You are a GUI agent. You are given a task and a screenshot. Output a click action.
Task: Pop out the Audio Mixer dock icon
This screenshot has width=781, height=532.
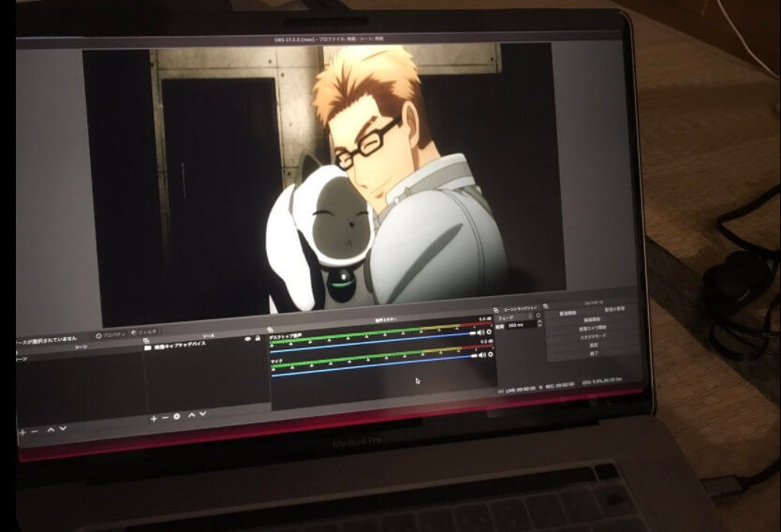click(x=270, y=330)
